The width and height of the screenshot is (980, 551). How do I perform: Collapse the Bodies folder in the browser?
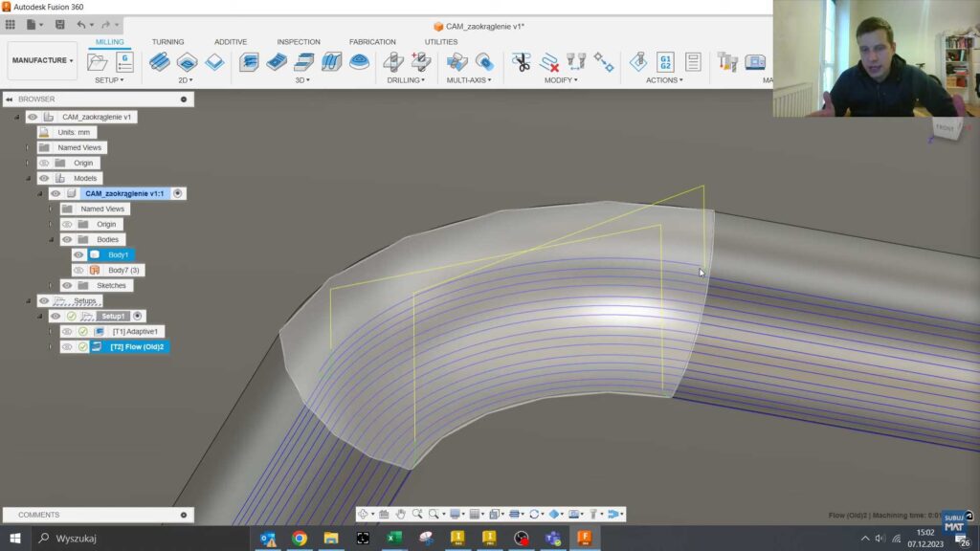[51, 239]
